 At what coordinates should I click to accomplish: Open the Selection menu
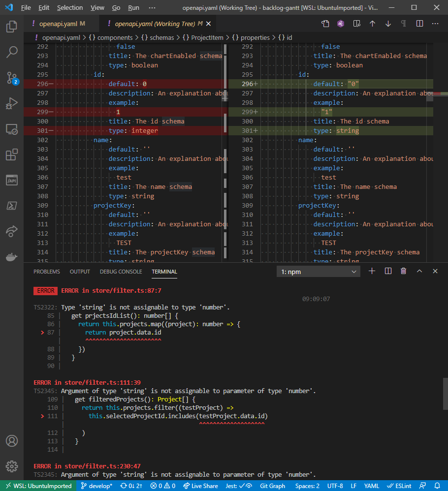70,8
